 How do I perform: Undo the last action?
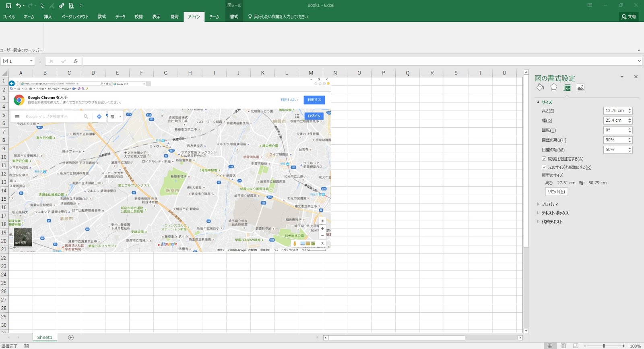click(x=18, y=6)
